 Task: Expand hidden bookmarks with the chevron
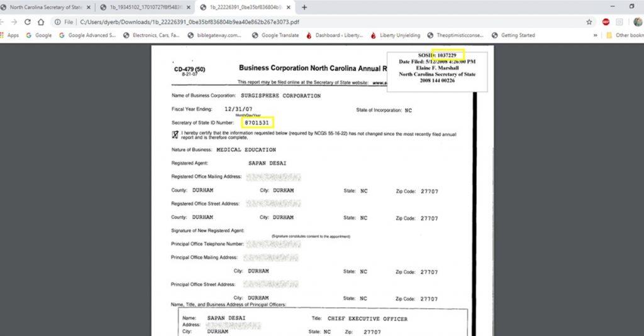click(x=596, y=35)
